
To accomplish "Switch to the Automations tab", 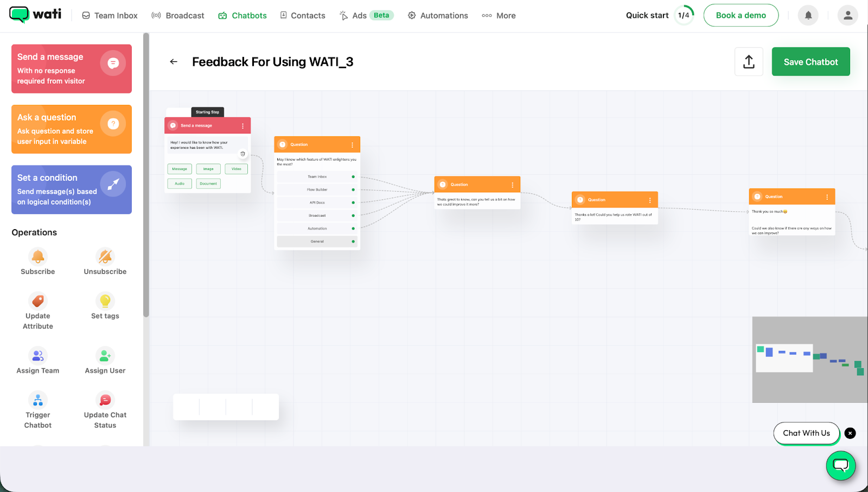I will pyautogui.click(x=438, y=16).
